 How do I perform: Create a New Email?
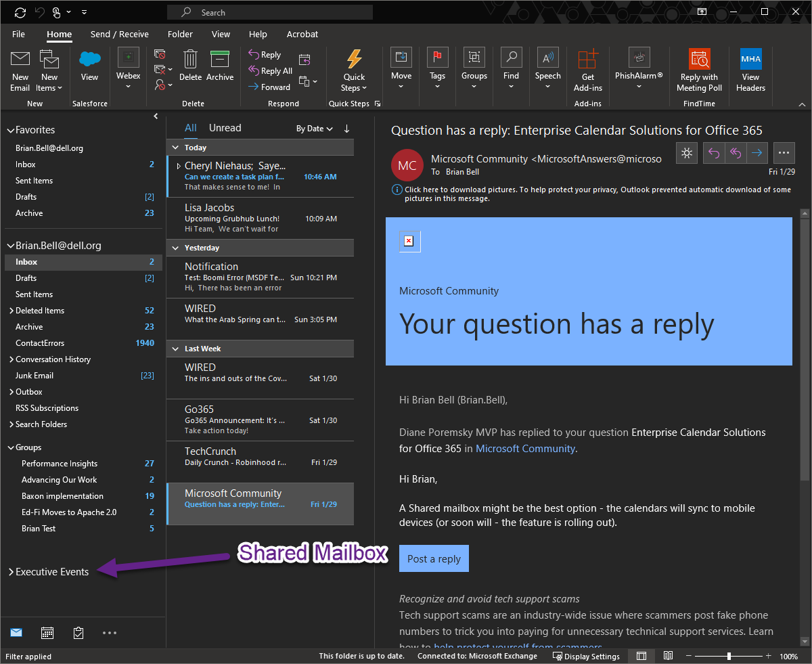(20, 71)
